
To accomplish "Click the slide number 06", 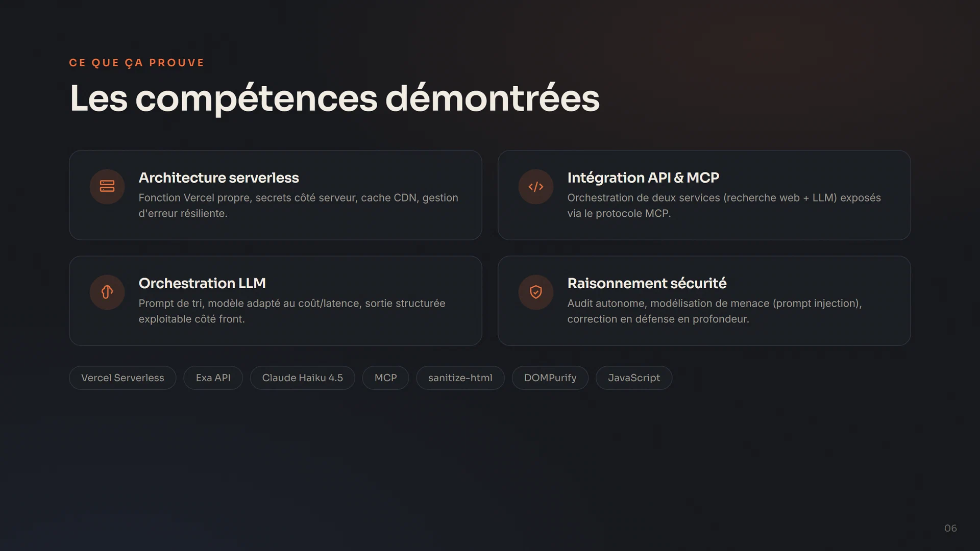I will (x=950, y=529).
